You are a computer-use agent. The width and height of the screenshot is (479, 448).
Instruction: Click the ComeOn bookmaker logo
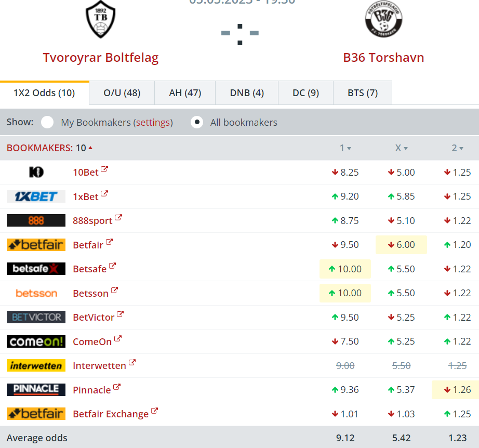pyautogui.click(x=36, y=341)
